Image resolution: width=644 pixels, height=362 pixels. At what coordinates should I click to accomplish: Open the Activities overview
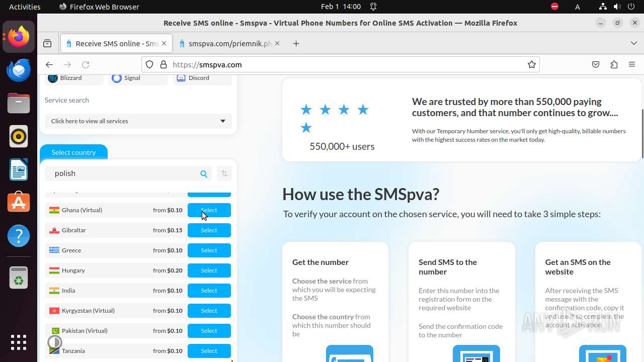[x=25, y=7]
